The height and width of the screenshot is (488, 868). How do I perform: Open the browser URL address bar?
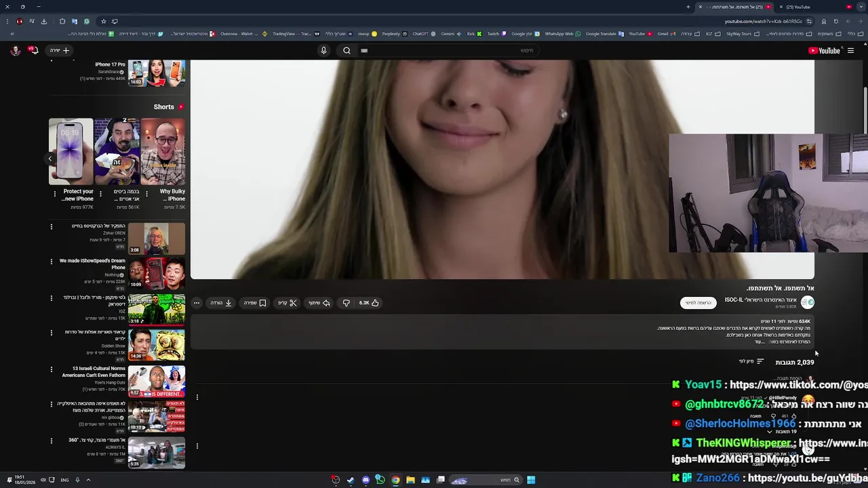764,21
